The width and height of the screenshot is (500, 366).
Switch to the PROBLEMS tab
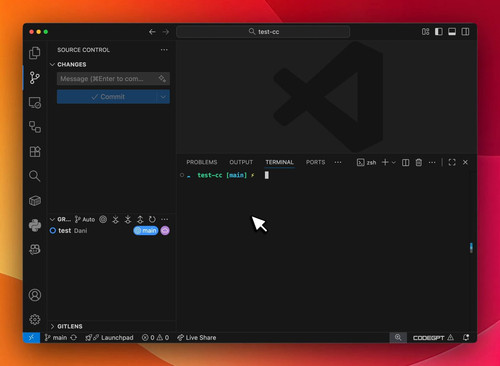(202, 162)
